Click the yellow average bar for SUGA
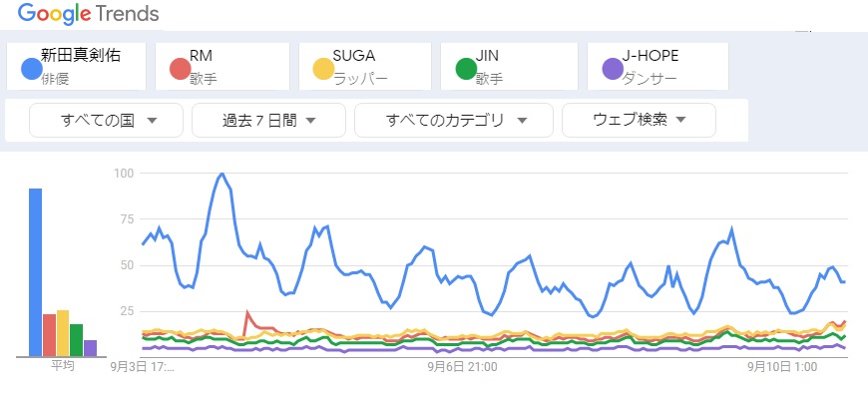This screenshot has height=399, width=868. 63,333
